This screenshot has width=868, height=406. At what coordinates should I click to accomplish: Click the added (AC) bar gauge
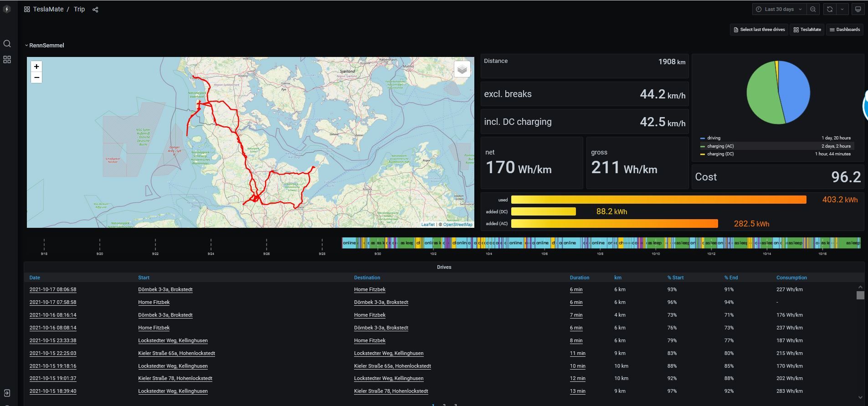tap(614, 224)
